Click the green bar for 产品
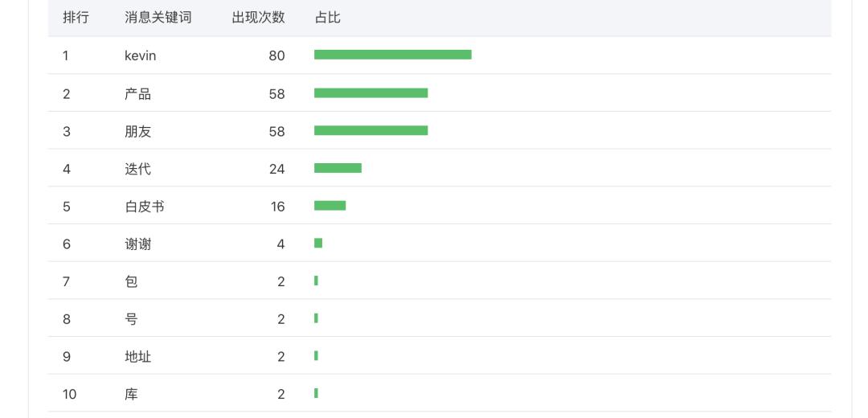The width and height of the screenshot is (868, 418). (371, 92)
